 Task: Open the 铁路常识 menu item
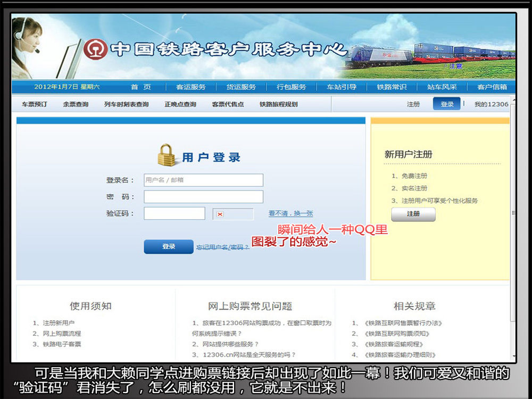point(392,87)
